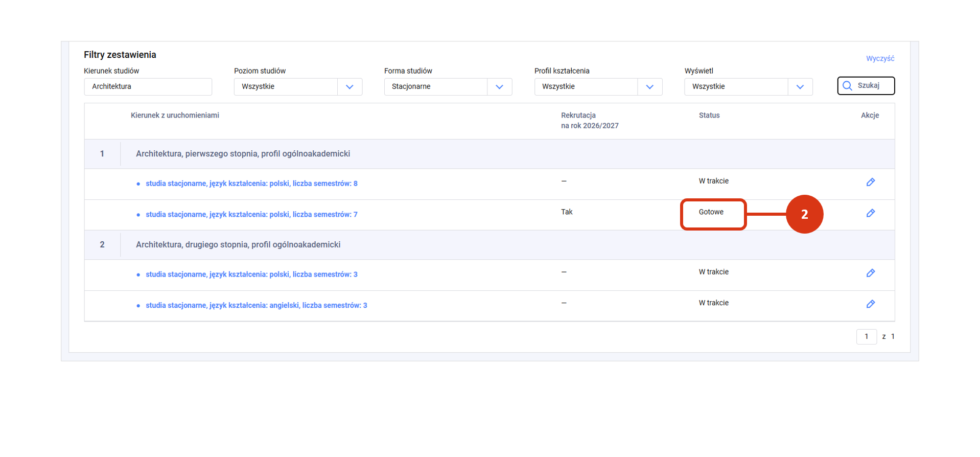Click the Kierunek studiów input field
Viewport: 980px width, 457px height.
148,87
